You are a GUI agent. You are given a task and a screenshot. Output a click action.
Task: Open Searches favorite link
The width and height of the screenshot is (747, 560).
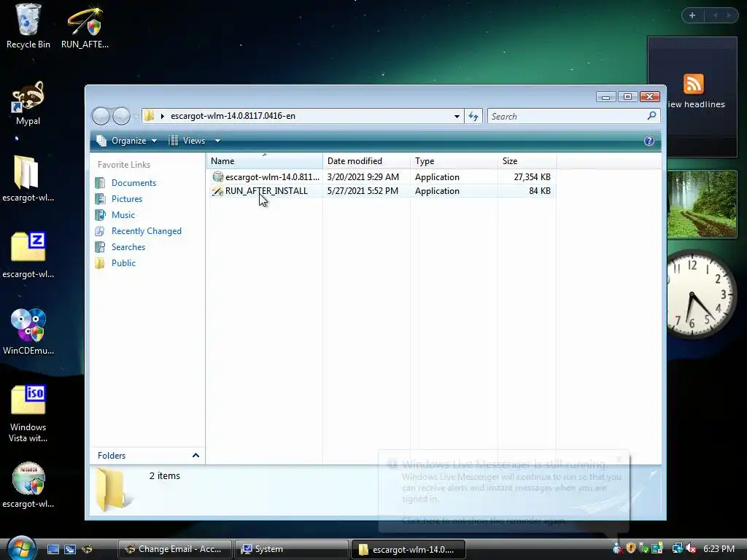coord(128,247)
